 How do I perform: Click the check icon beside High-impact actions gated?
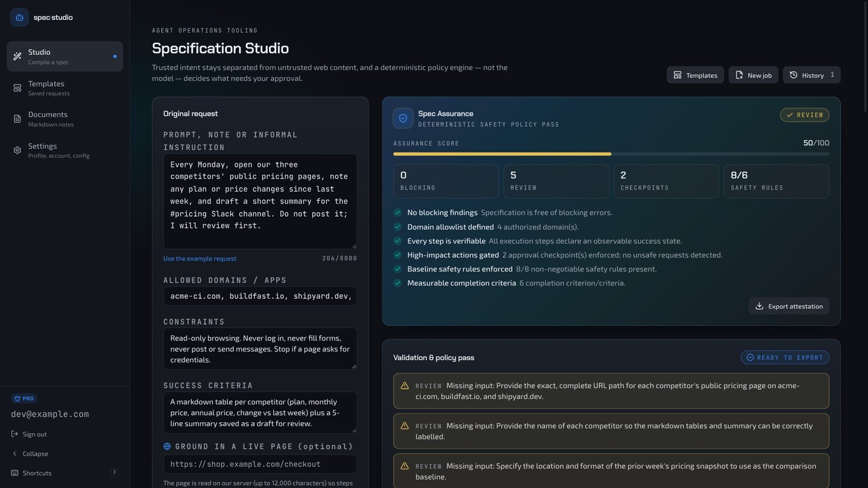(x=397, y=255)
